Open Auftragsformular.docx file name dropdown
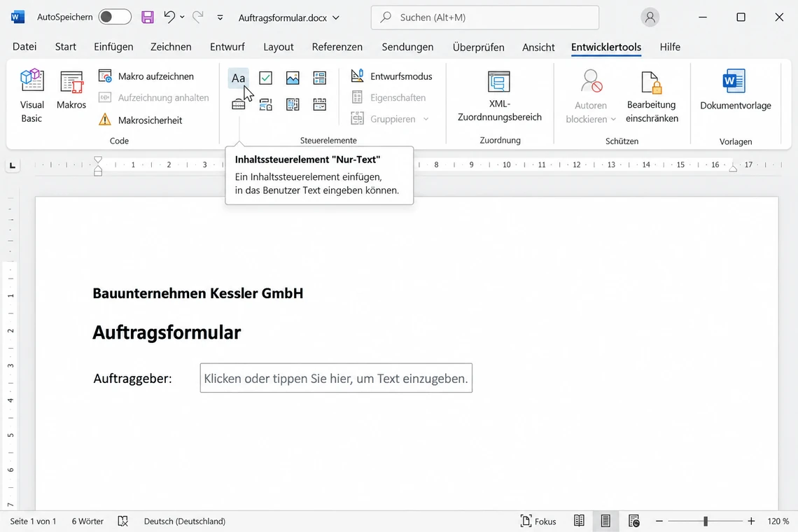The width and height of the screenshot is (798, 532). 288,17
